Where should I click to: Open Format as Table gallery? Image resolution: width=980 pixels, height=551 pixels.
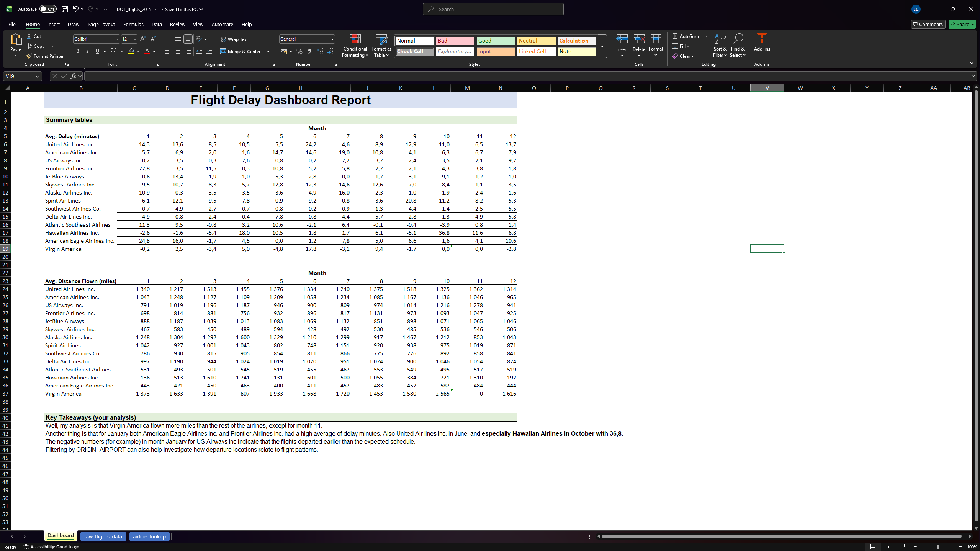click(x=381, y=46)
